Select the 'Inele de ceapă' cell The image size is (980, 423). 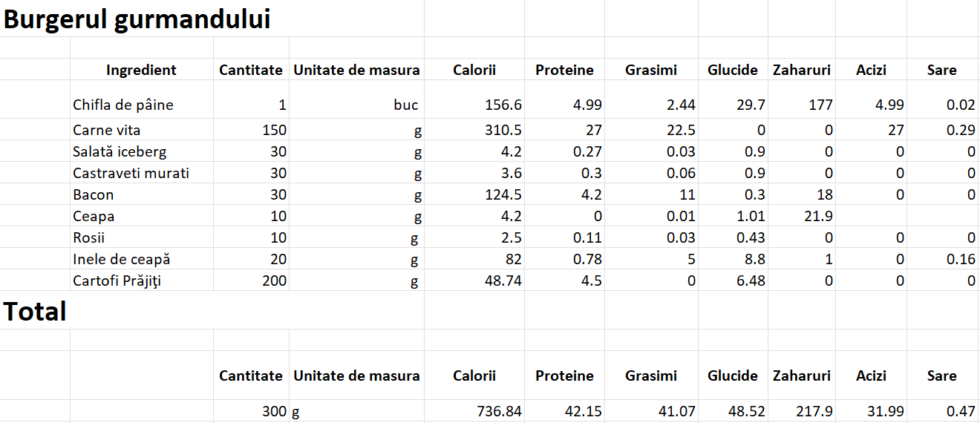[142, 259]
